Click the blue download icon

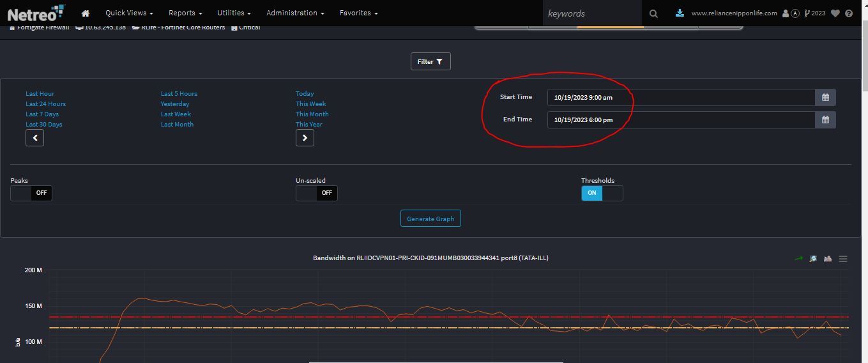[x=680, y=13]
